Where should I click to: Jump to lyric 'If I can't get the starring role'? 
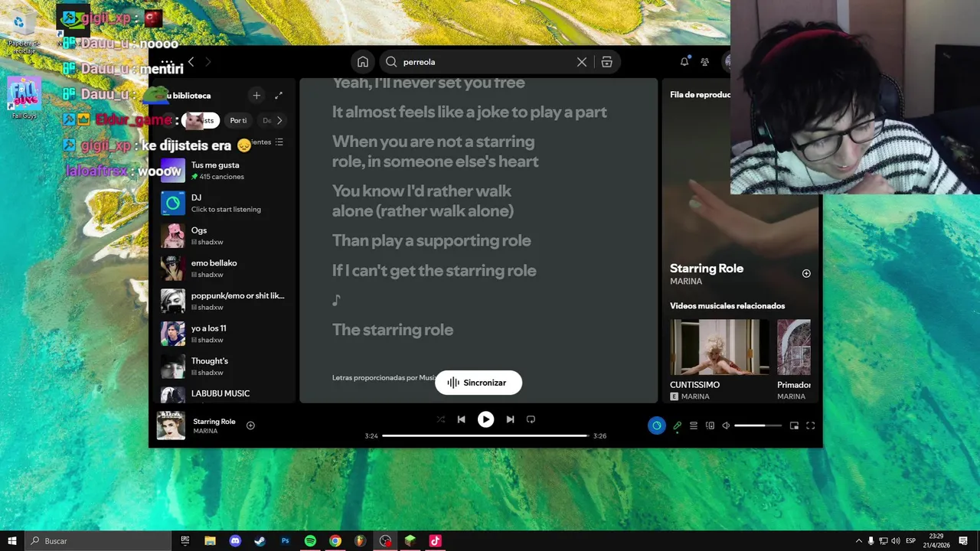(434, 270)
